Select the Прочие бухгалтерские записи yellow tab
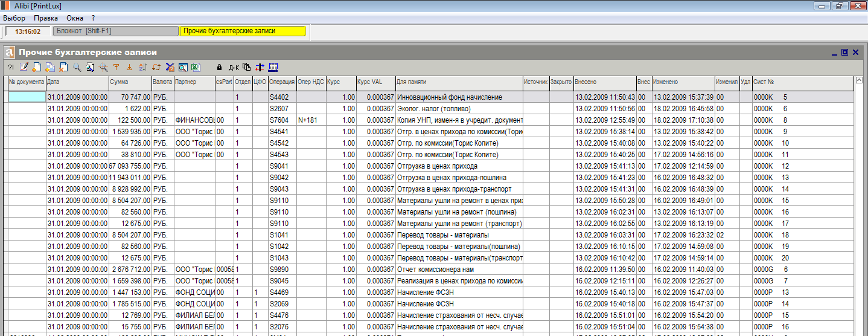Viewport: 868px width, 336px height. pyautogui.click(x=243, y=31)
